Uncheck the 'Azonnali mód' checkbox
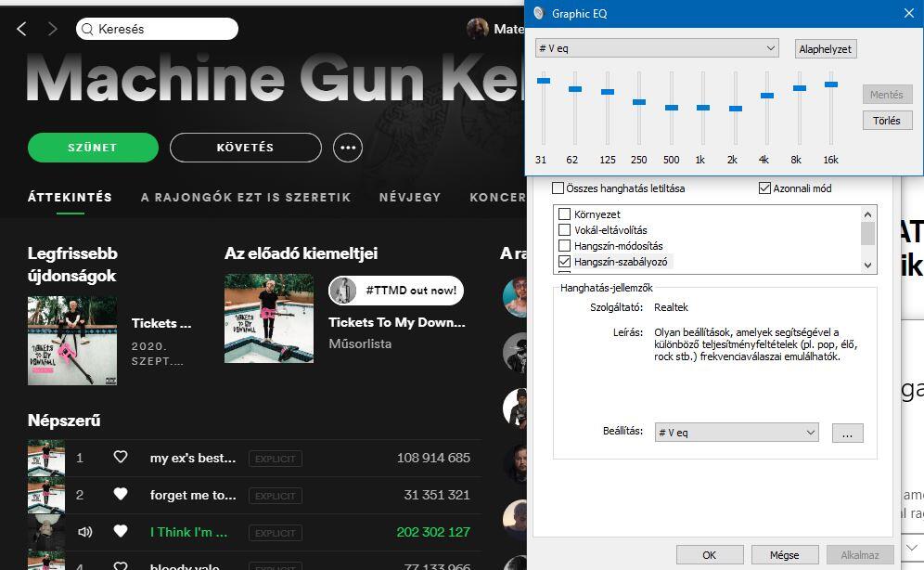 (765, 188)
